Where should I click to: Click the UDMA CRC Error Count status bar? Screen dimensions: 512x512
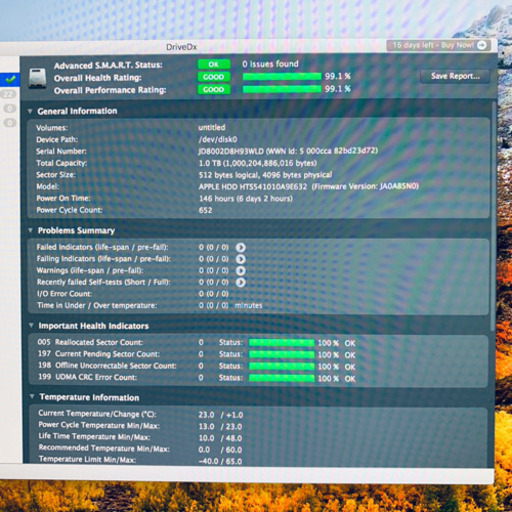(282, 378)
